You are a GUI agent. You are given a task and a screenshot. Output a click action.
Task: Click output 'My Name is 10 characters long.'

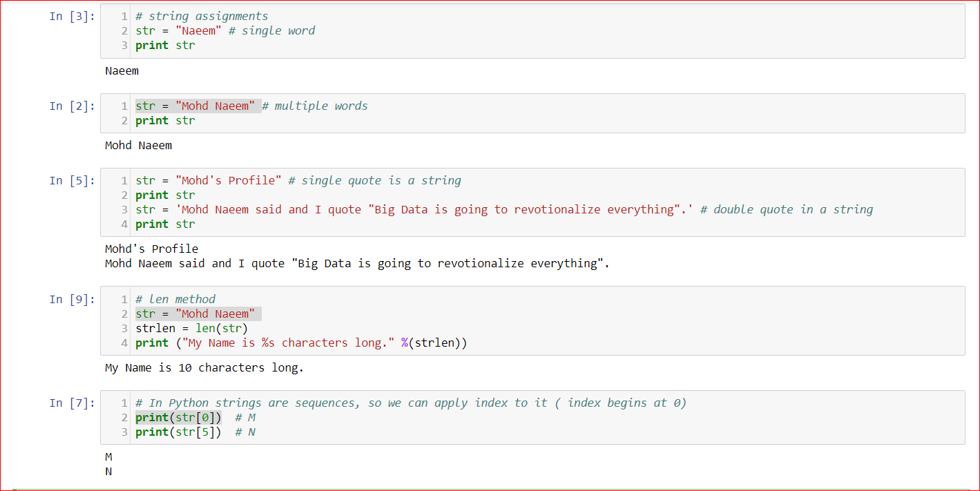coord(204,367)
